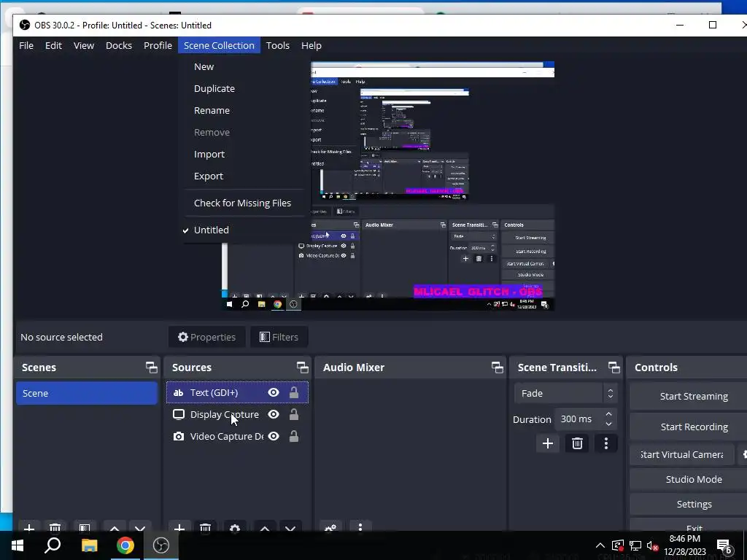The image size is (747, 560).
Task: Click the Display Capture monitor icon
Action: tap(179, 414)
